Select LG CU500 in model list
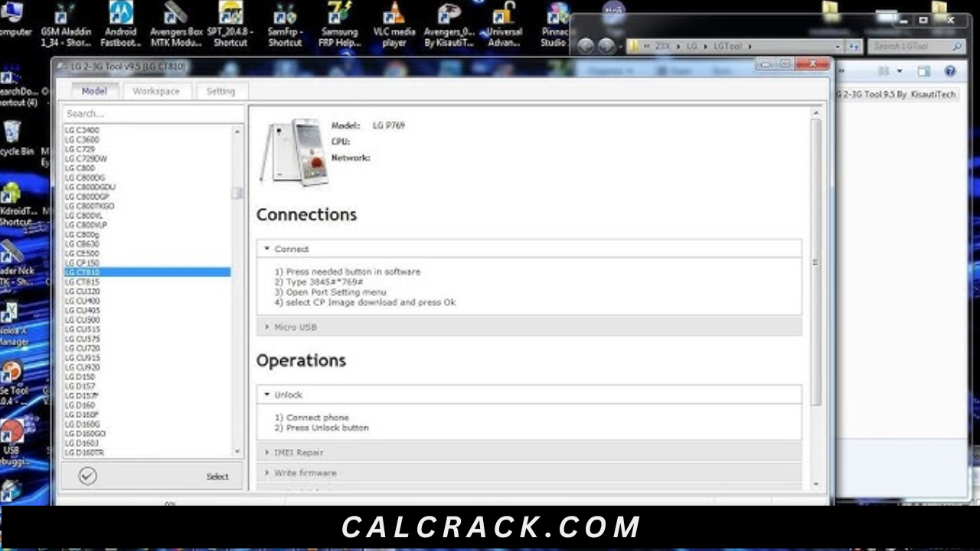 [x=146, y=320]
